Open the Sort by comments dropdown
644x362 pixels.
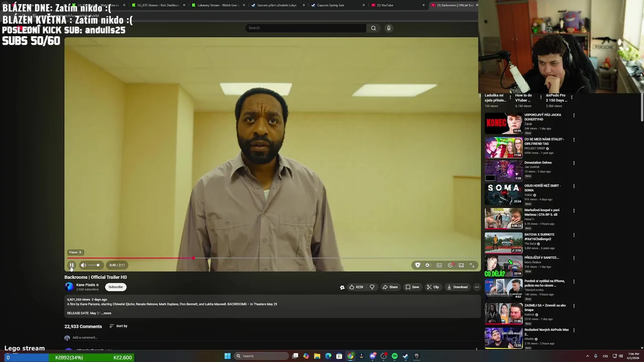[x=118, y=326]
